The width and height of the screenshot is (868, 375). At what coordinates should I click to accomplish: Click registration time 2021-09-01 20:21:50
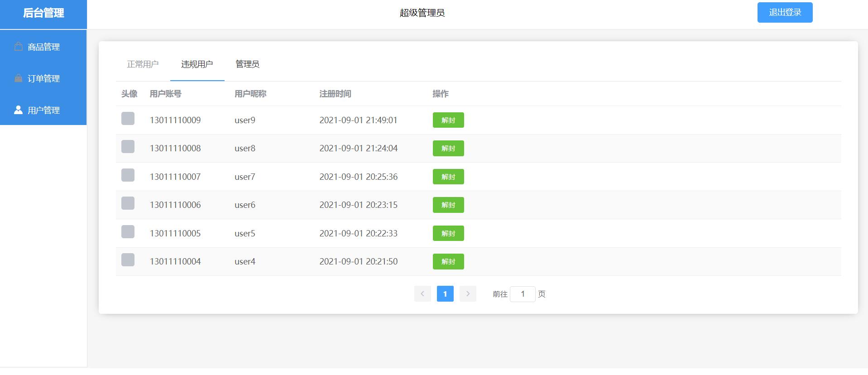tap(358, 261)
